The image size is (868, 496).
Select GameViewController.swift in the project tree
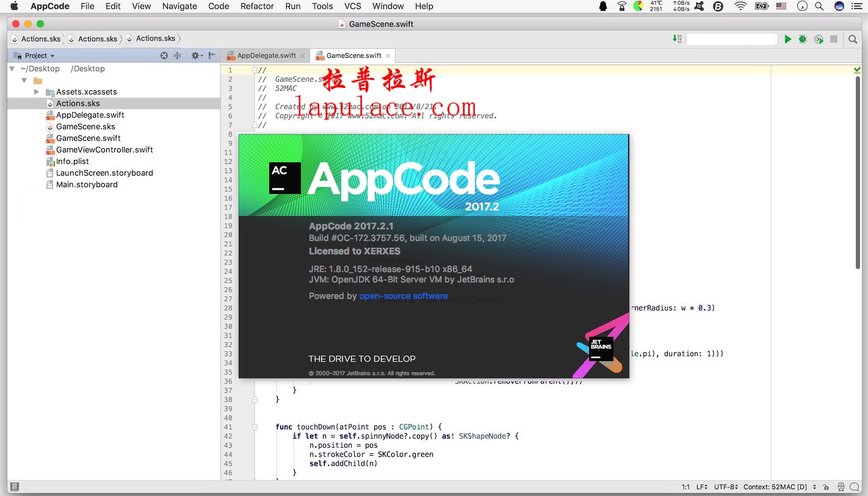(x=104, y=150)
